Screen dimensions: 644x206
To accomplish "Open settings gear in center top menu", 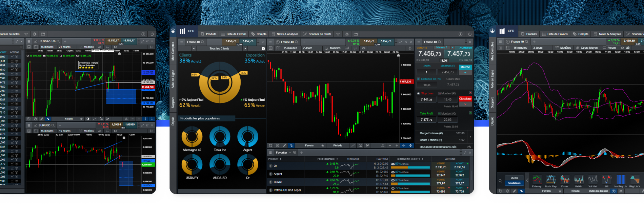I will tap(347, 34).
